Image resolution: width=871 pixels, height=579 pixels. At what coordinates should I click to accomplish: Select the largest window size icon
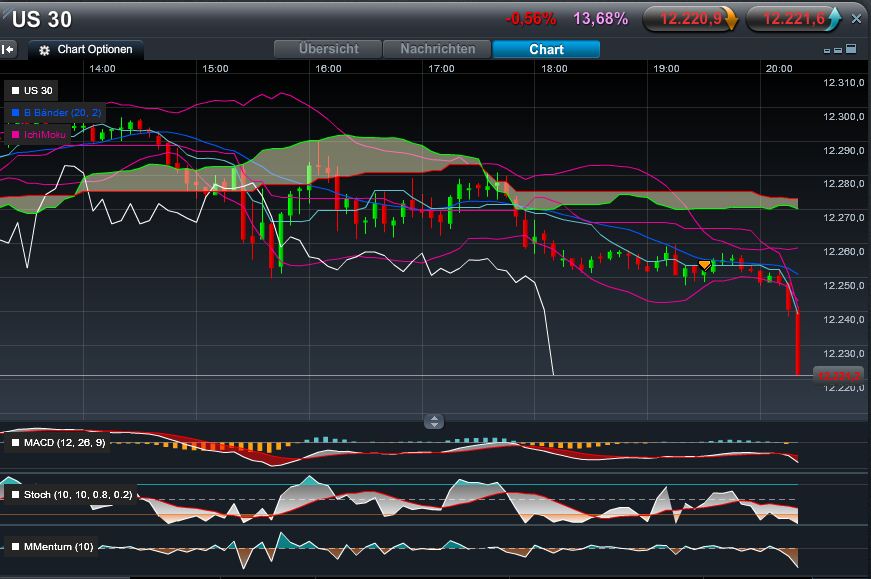(x=851, y=49)
